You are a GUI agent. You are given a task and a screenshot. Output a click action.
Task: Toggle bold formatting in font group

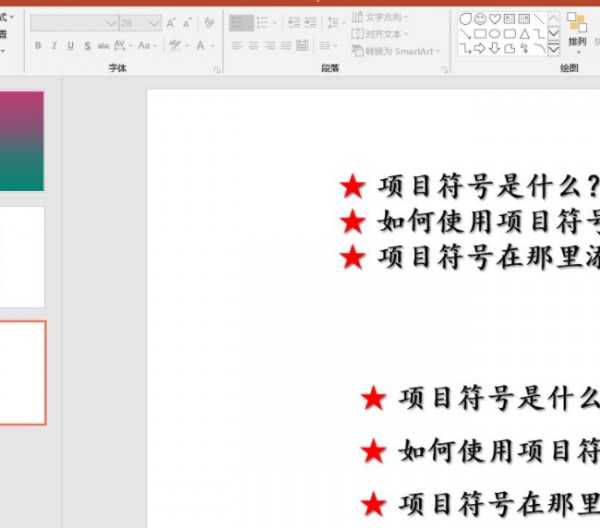[x=38, y=45]
